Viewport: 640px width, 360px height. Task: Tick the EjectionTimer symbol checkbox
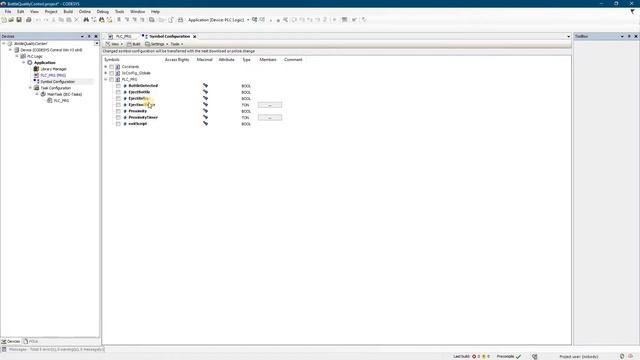pos(118,104)
